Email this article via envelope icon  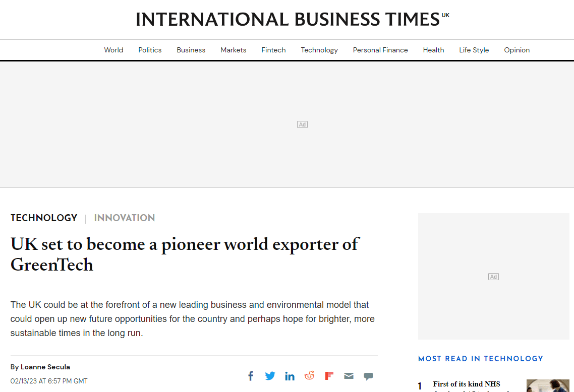coord(349,376)
